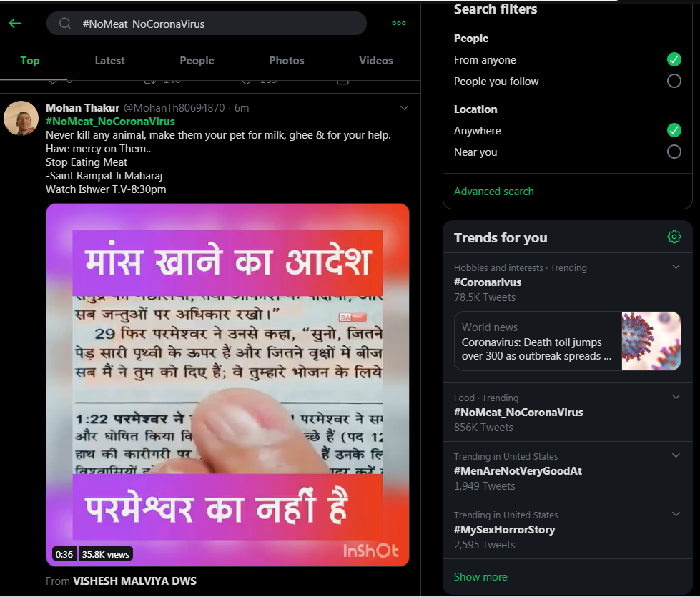Open the 6m tweet timestamp
Screen dimensions: 700x597
pos(242,108)
